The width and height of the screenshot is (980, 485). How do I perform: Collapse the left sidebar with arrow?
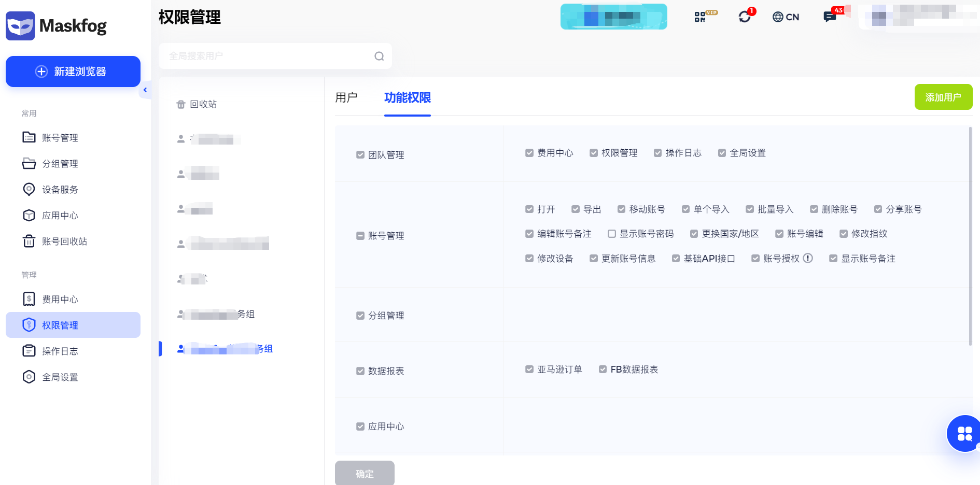tap(145, 90)
